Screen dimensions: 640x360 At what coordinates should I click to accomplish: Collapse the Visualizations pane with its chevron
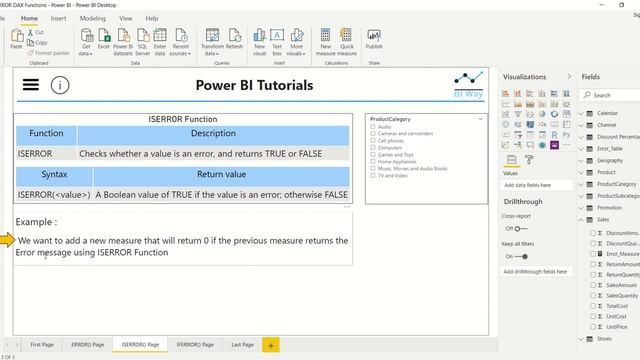tap(569, 76)
